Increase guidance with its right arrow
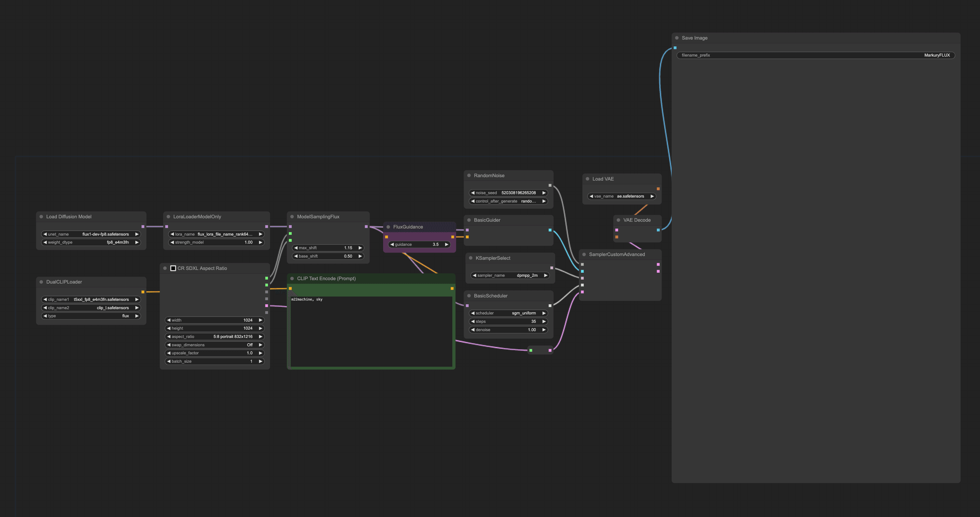The image size is (980, 517). click(446, 244)
